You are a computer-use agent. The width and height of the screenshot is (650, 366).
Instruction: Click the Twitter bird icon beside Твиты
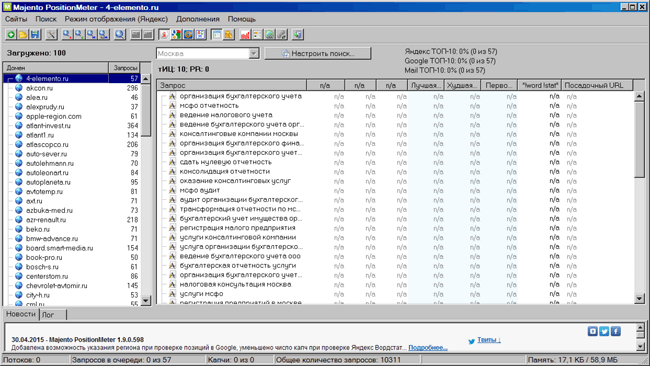(471, 341)
